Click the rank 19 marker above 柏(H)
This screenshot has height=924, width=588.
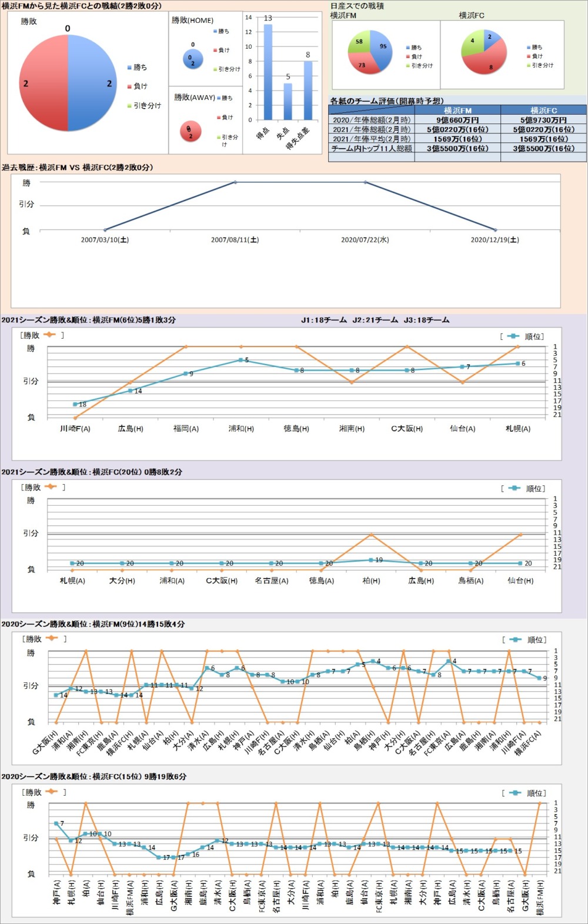pos(371,560)
